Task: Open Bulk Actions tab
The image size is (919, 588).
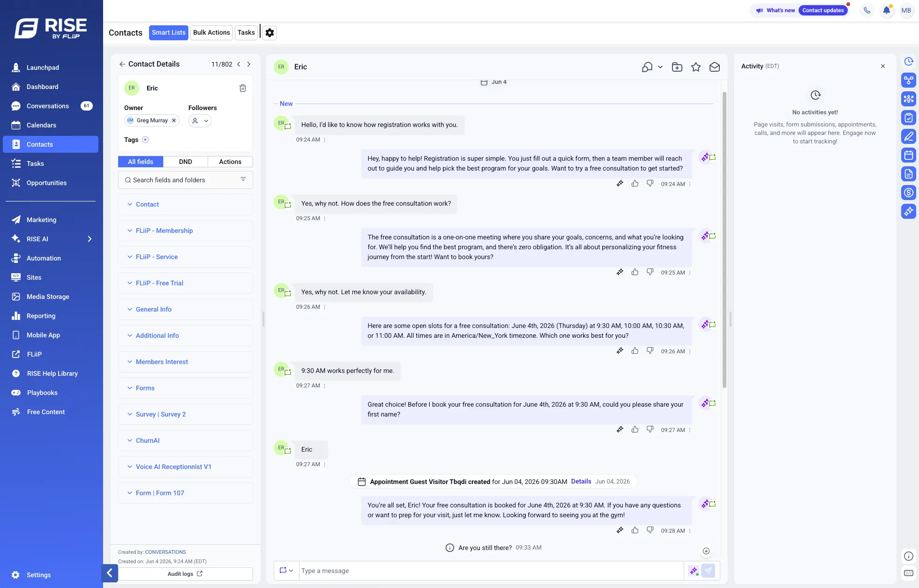Action: click(x=211, y=33)
